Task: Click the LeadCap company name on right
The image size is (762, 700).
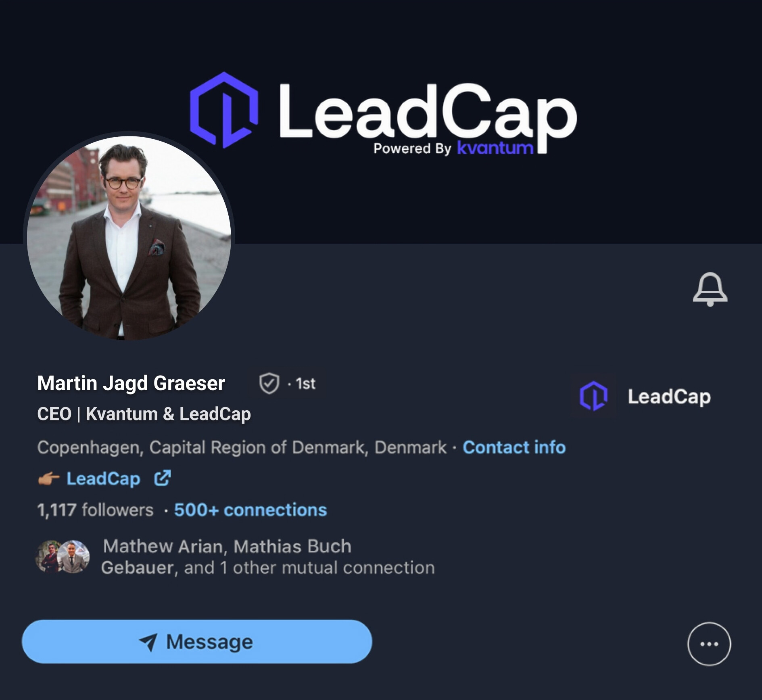Action: [x=669, y=397]
